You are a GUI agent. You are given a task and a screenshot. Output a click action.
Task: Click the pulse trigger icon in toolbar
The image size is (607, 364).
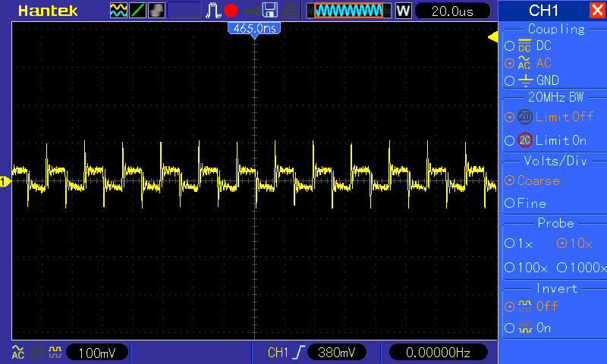212,11
